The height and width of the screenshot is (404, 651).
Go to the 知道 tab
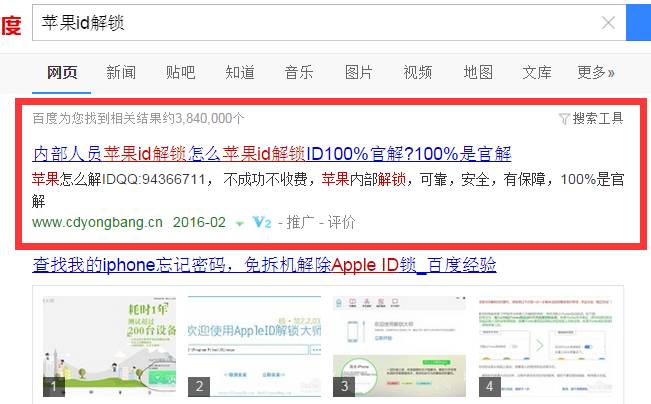[x=240, y=73]
